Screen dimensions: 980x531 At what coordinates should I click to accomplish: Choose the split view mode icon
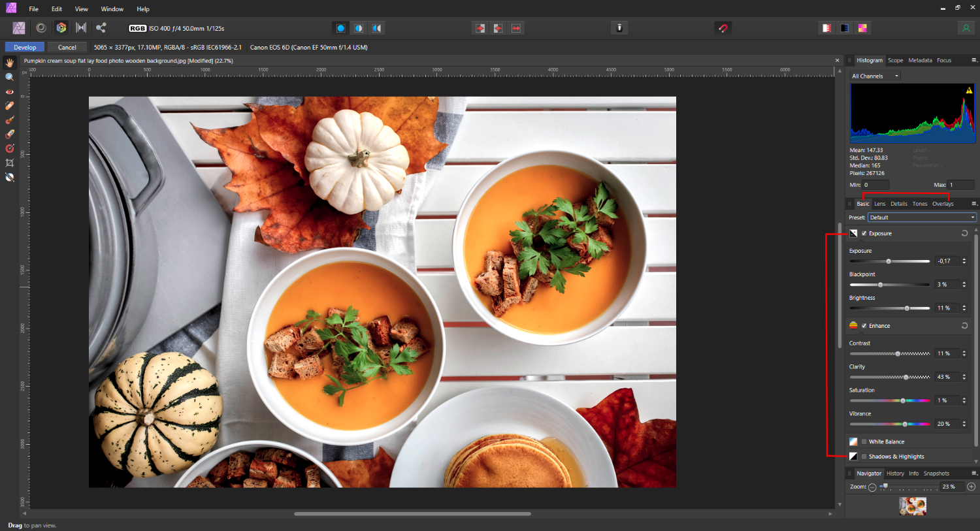tap(359, 28)
